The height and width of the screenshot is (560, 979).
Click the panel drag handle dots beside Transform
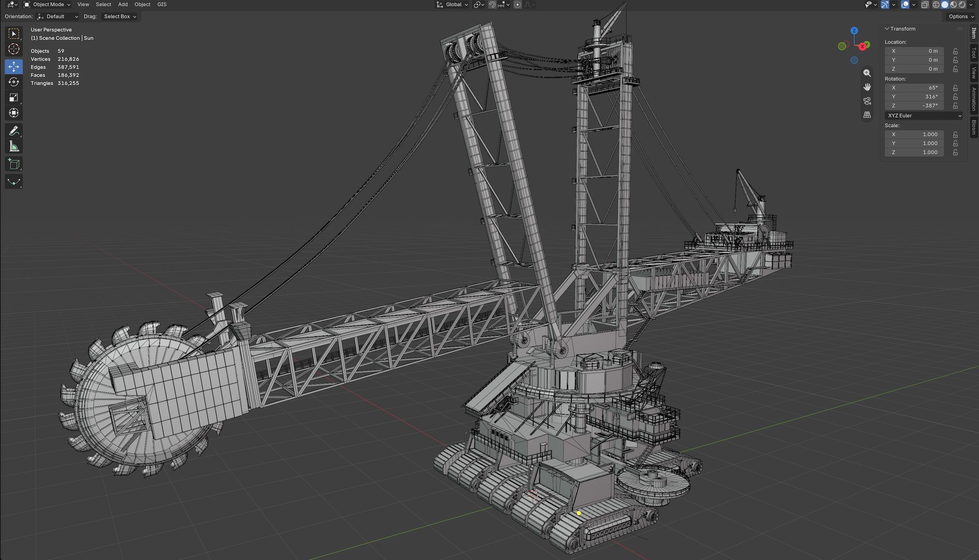[x=960, y=29]
